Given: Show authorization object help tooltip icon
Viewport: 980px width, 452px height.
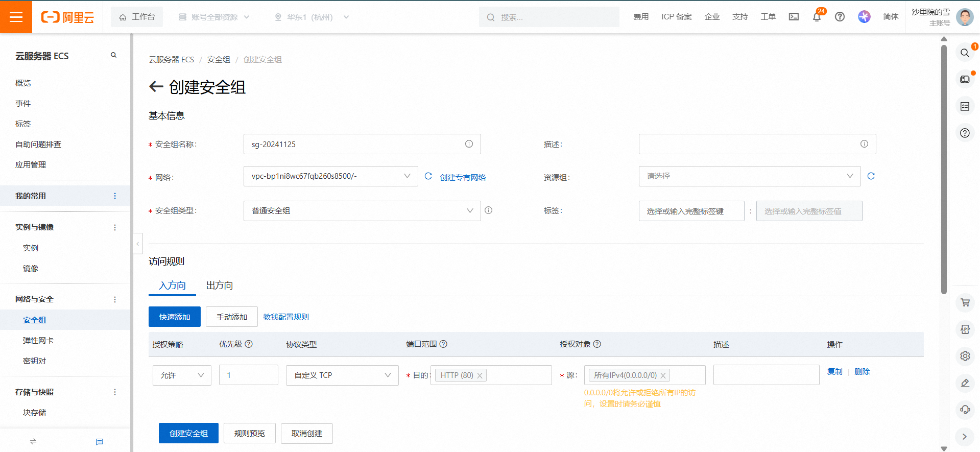Looking at the screenshot, I should click(x=597, y=344).
